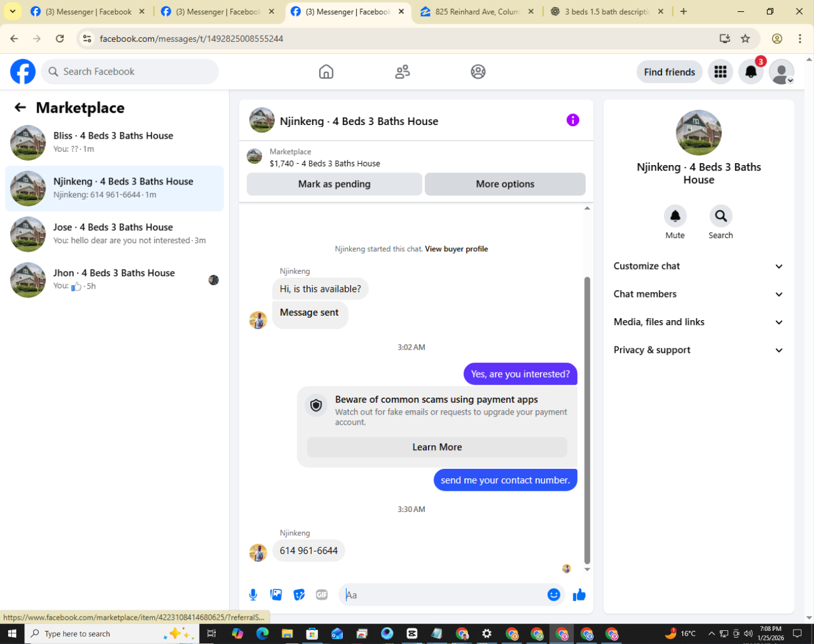Viewport: 814px width, 644px height.
Task: Click the install app icon in address bar
Action: coord(725,39)
